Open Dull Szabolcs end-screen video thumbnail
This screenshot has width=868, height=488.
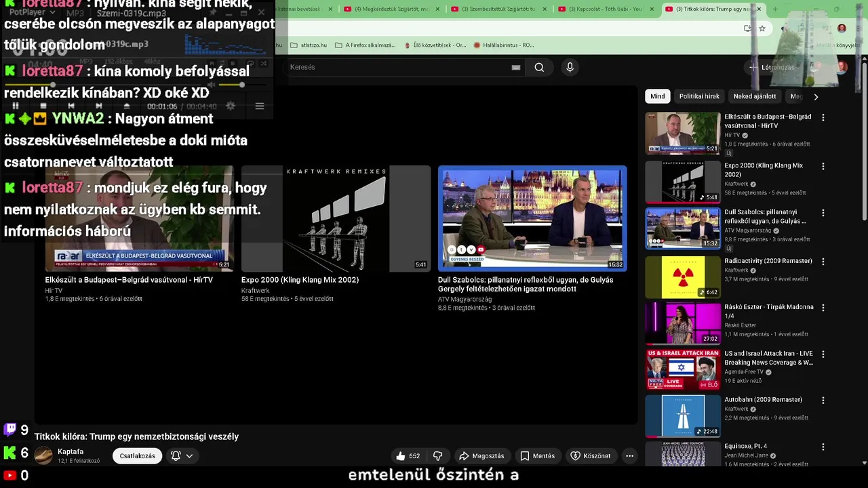(x=532, y=218)
